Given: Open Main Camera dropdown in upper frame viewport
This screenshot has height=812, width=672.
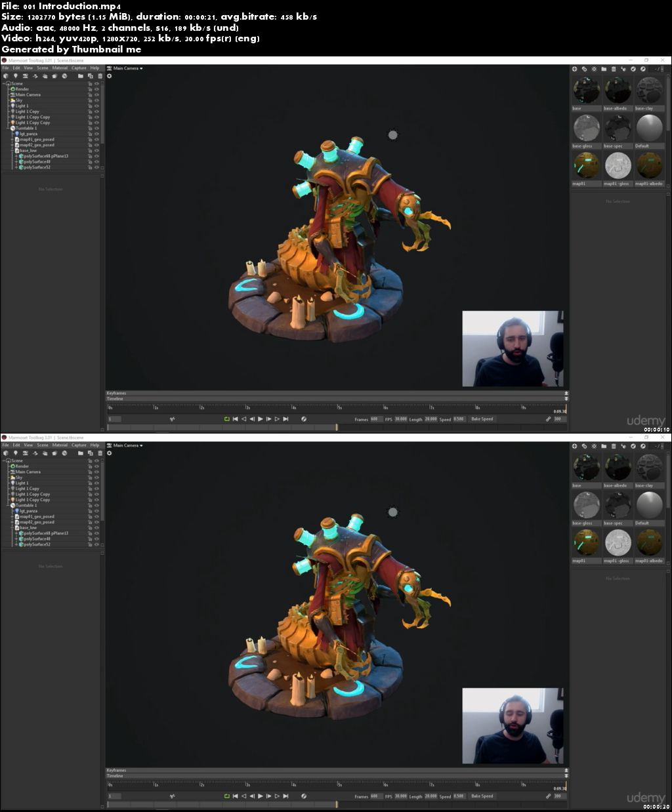Looking at the screenshot, I should tap(125, 68).
